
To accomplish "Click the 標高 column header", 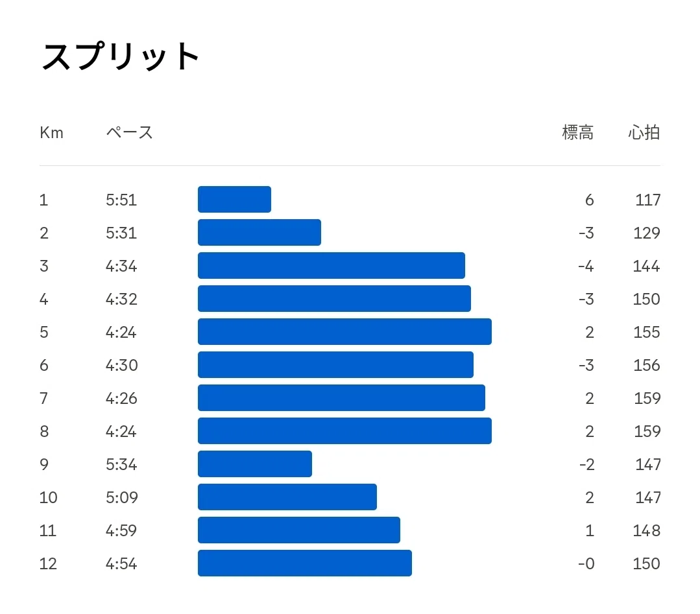I will click(x=577, y=132).
